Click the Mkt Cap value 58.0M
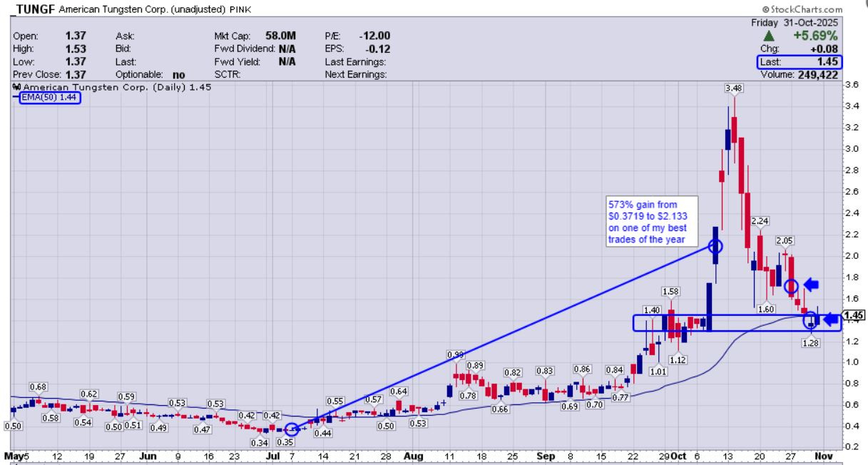The height and width of the screenshot is (465, 868). (x=281, y=35)
